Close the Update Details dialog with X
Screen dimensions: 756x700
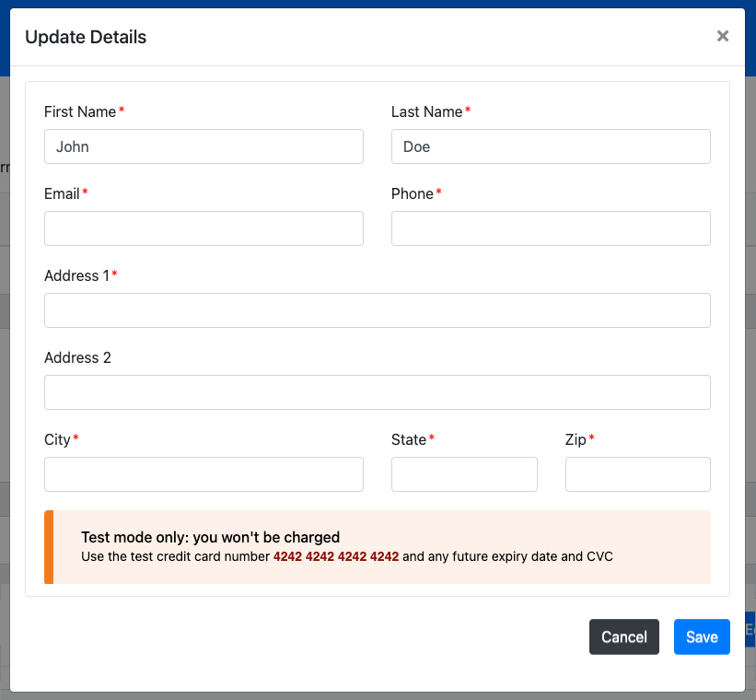tap(722, 36)
